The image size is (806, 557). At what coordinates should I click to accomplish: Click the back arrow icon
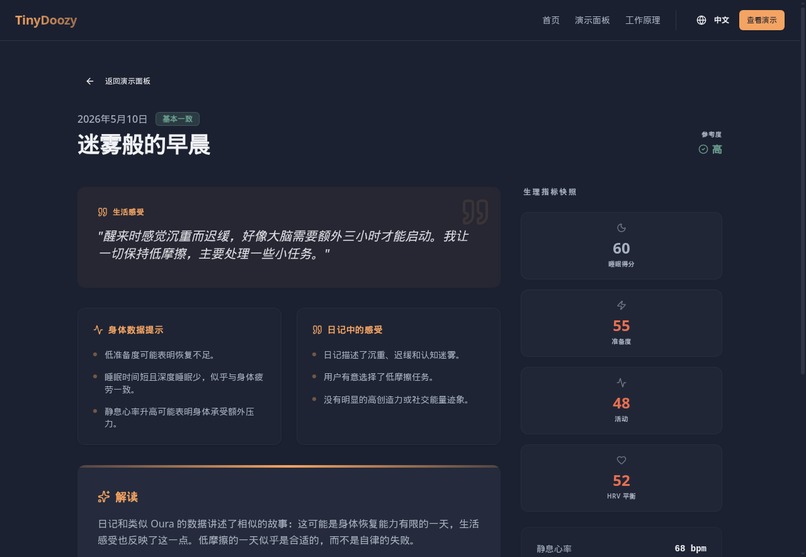[90, 81]
